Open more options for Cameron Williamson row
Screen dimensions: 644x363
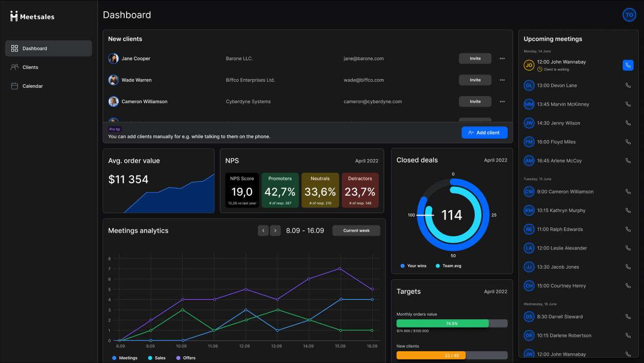(502, 102)
